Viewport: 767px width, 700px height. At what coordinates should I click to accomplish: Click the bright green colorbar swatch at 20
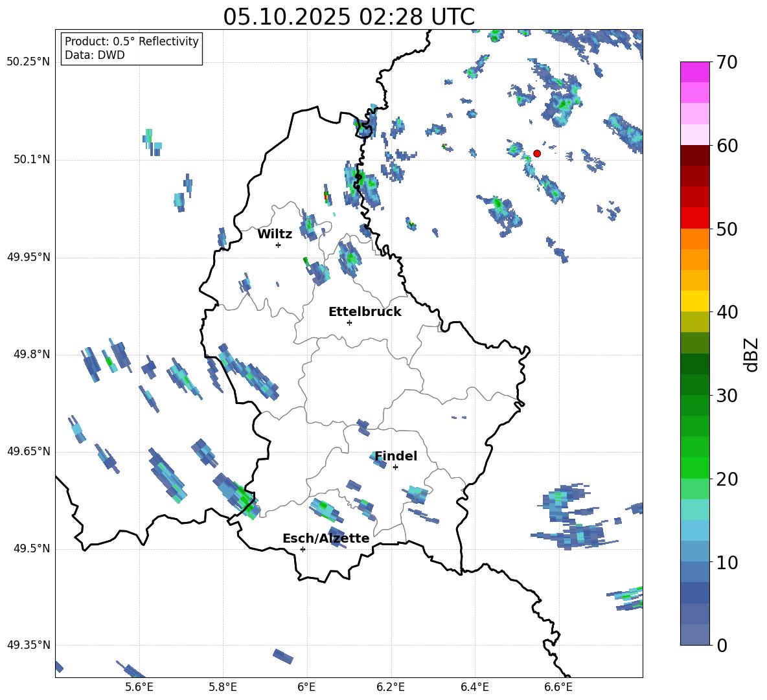pyautogui.click(x=694, y=468)
